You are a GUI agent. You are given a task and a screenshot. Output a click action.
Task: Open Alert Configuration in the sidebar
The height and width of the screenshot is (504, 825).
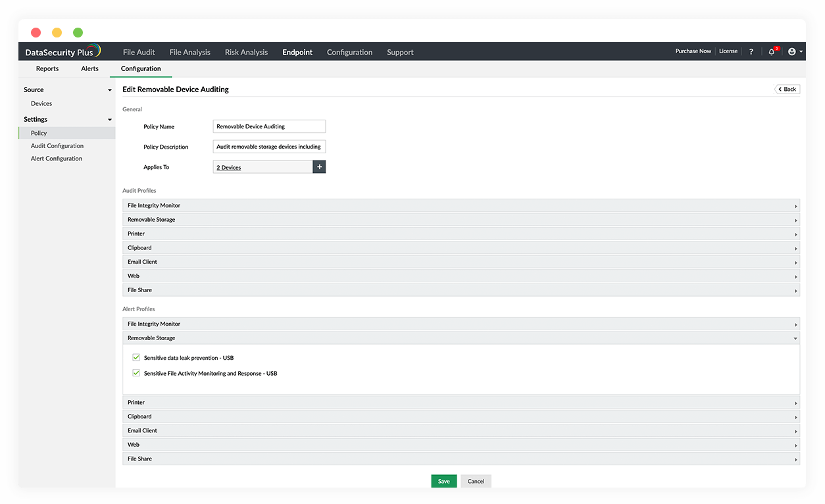(57, 159)
